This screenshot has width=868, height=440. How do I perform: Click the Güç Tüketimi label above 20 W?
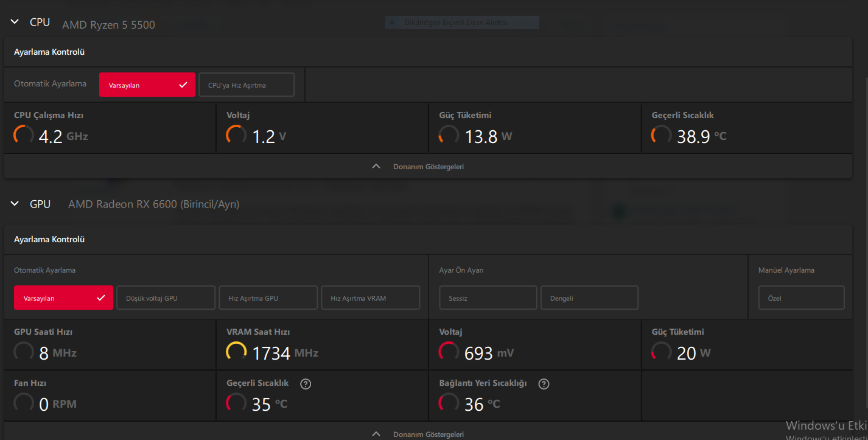click(x=678, y=332)
